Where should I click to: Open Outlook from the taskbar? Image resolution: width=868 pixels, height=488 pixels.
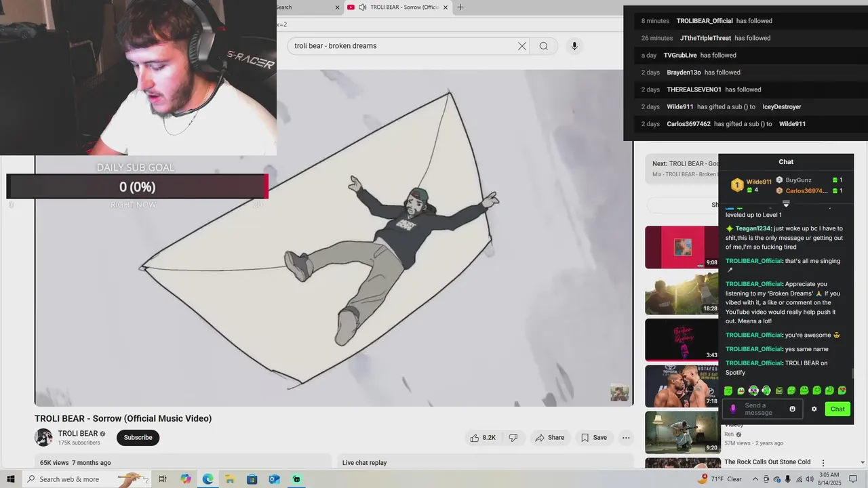tap(274, 479)
